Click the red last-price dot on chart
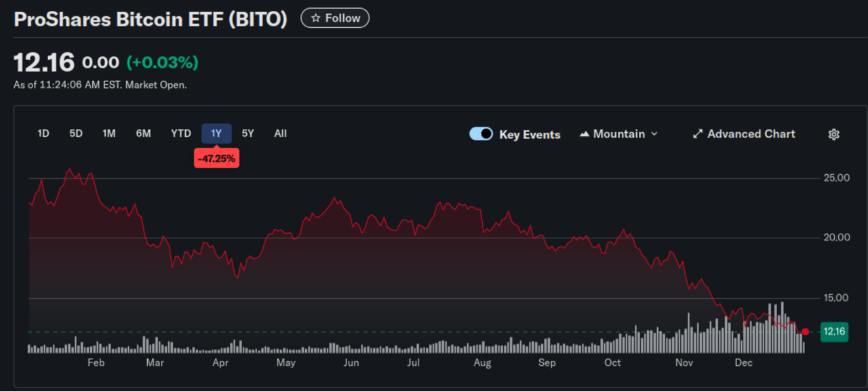 pyautogui.click(x=806, y=332)
